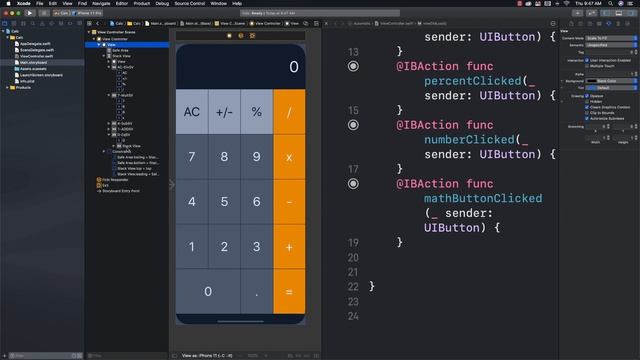Select the View Controller icon in scene dock

[x=229, y=36]
